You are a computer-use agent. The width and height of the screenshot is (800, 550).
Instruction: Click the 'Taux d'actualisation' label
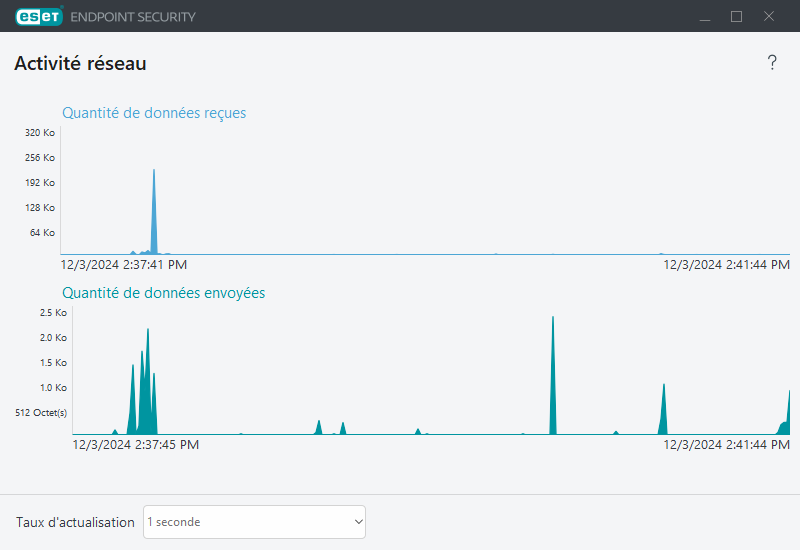pos(75,522)
